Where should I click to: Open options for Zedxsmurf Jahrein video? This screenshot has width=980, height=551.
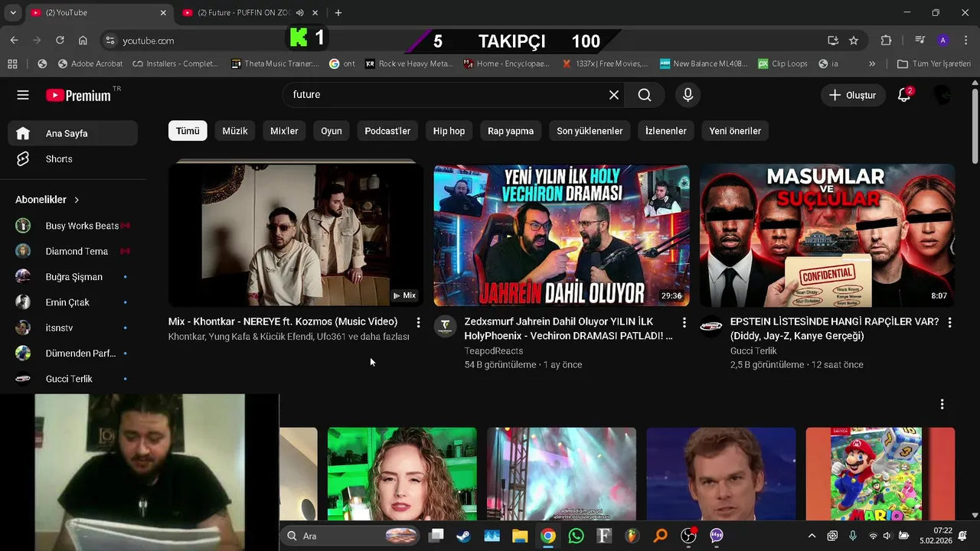[x=684, y=323]
